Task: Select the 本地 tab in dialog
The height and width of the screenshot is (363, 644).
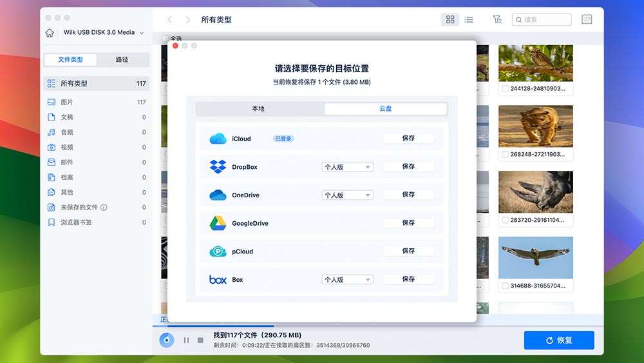Action: 258,108
